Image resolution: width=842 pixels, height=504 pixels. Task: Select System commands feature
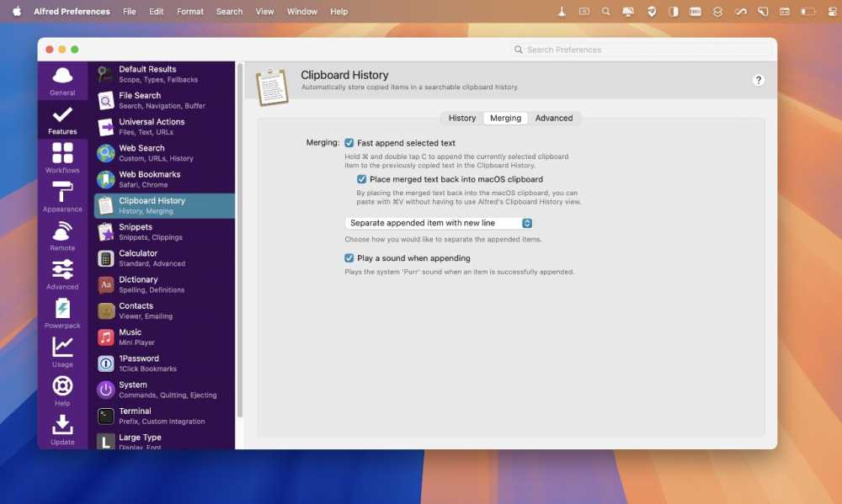coord(164,390)
